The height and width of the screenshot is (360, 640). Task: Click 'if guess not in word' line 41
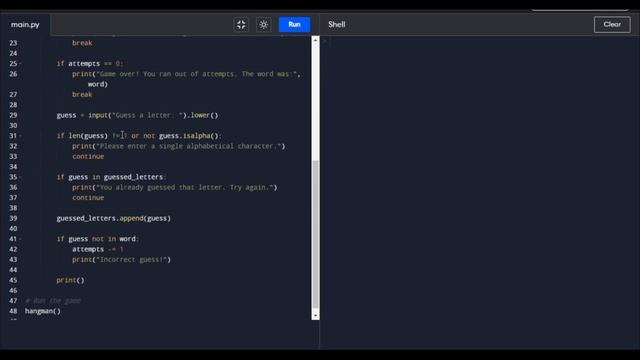coord(98,239)
